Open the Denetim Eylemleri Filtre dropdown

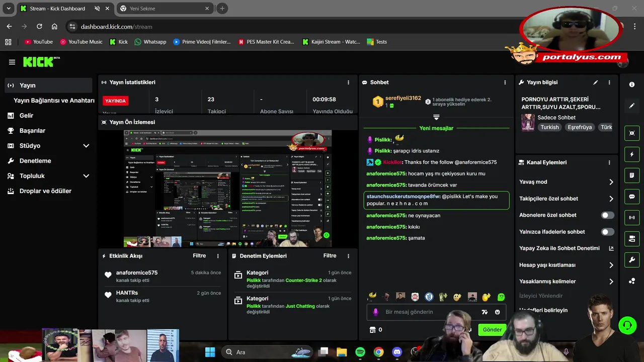(x=330, y=256)
